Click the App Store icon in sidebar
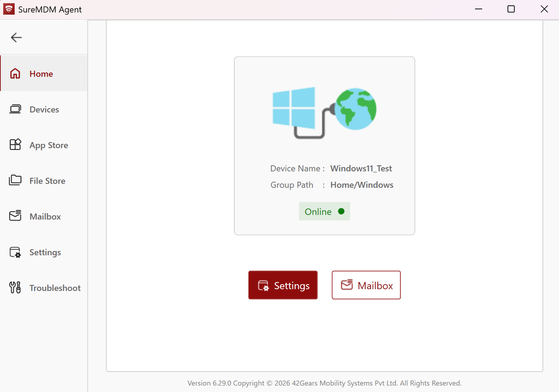Viewport: 559px width, 392px height. 15,145
